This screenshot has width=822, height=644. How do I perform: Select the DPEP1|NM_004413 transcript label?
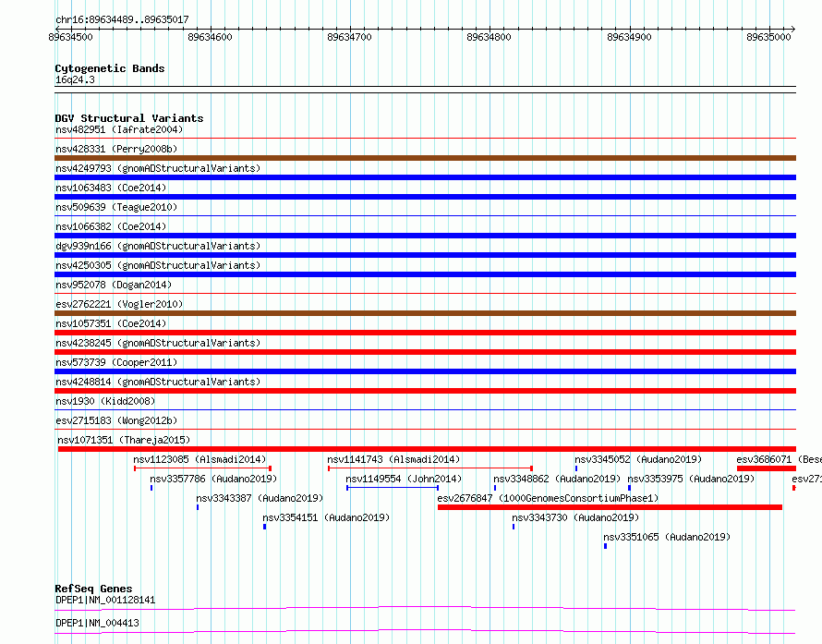pyautogui.click(x=98, y=623)
